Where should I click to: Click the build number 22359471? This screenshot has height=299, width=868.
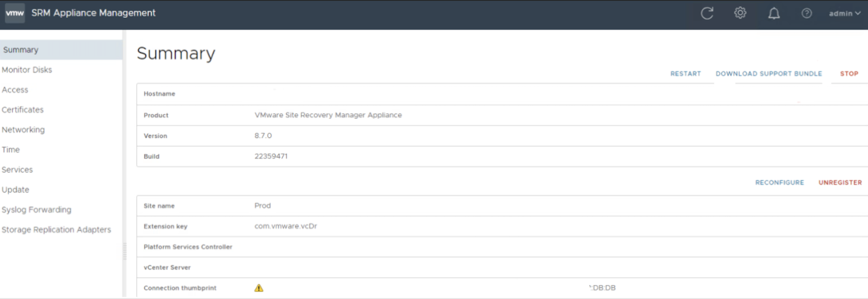click(x=271, y=156)
